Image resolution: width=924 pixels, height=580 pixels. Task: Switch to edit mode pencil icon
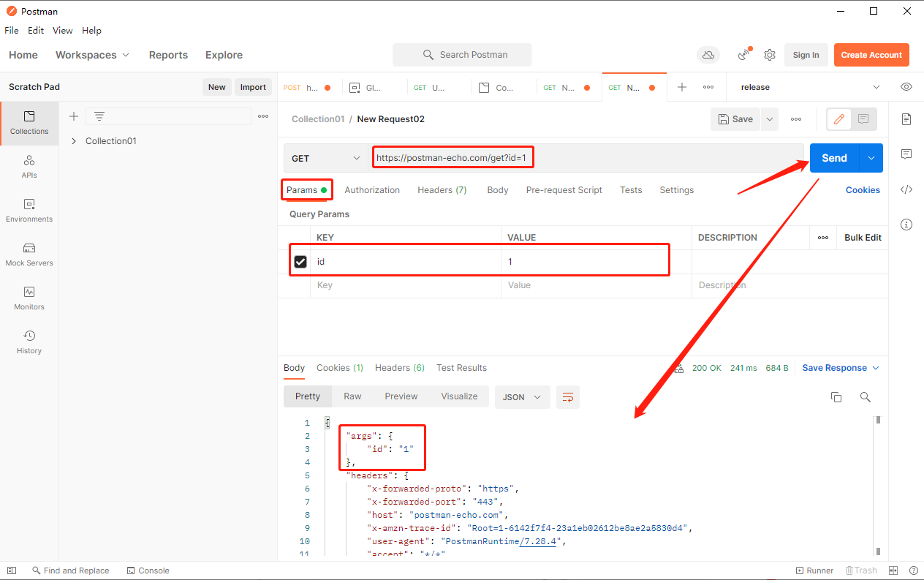tap(839, 119)
